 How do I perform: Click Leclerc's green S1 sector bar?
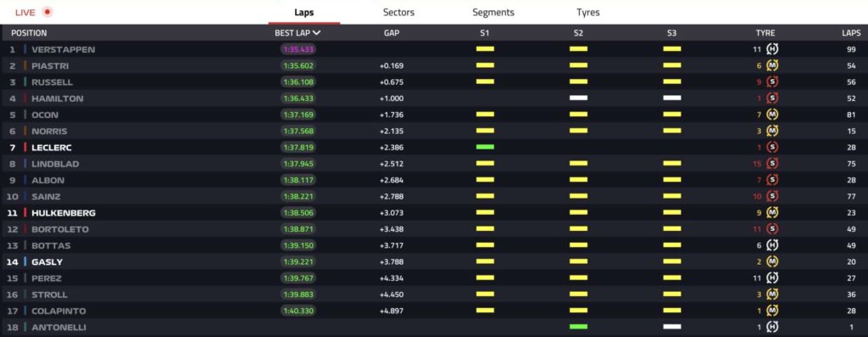click(485, 147)
